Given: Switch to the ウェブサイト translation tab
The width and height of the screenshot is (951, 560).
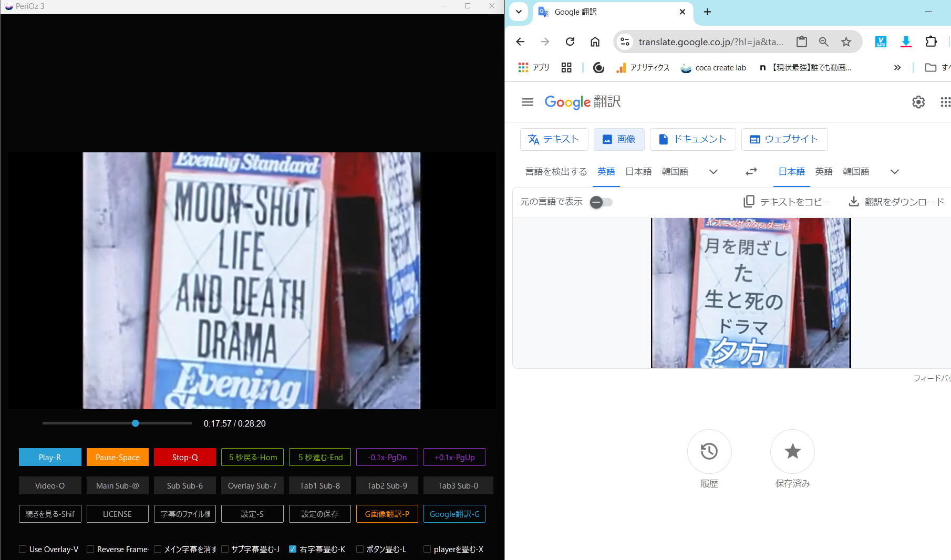Looking at the screenshot, I should point(784,139).
